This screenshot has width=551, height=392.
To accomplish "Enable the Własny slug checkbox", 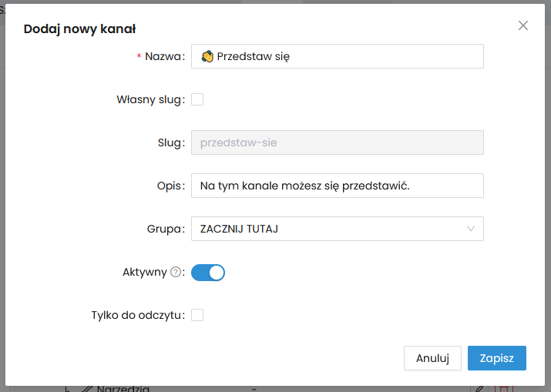I will (197, 99).
